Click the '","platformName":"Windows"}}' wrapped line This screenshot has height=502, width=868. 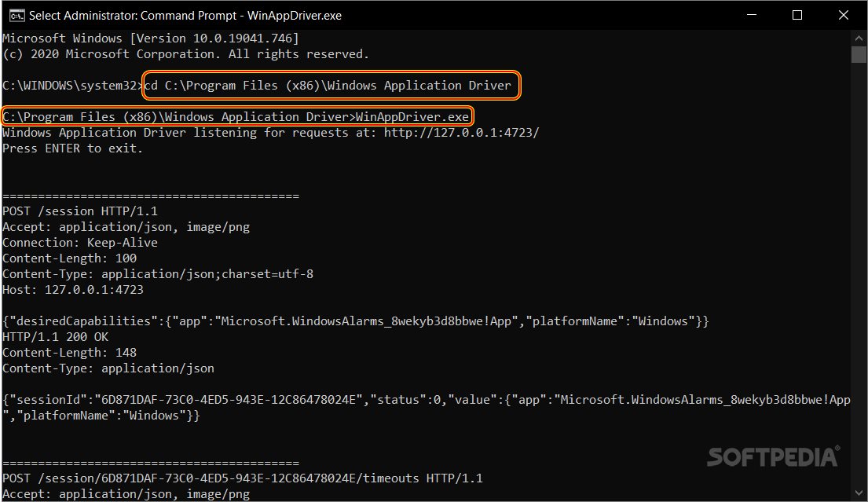(101, 416)
